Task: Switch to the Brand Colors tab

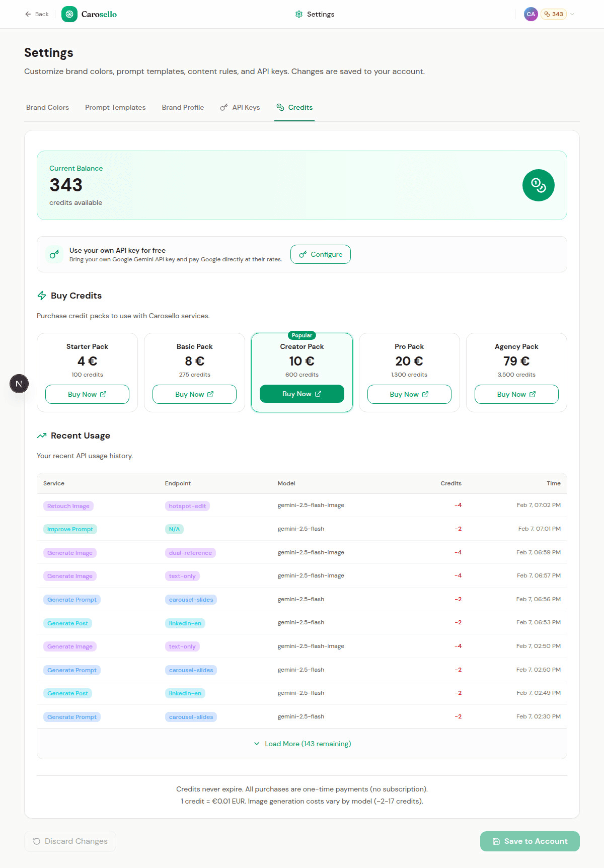Action: click(47, 107)
